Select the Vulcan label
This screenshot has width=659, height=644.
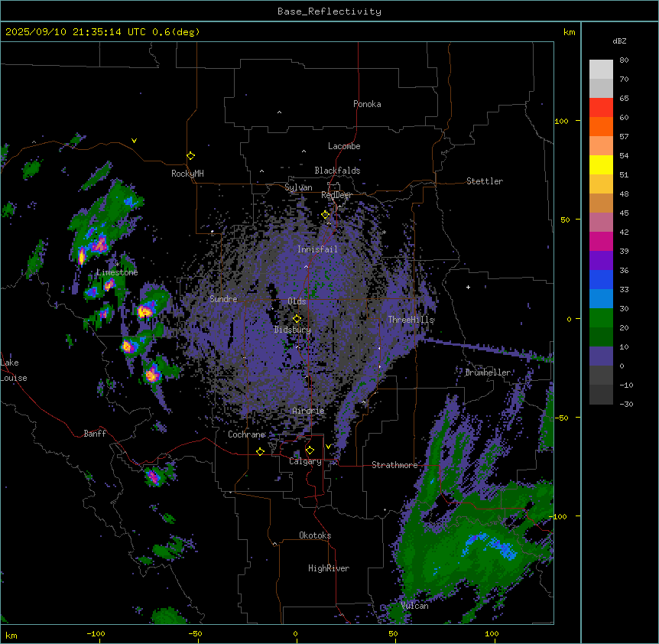(x=415, y=606)
